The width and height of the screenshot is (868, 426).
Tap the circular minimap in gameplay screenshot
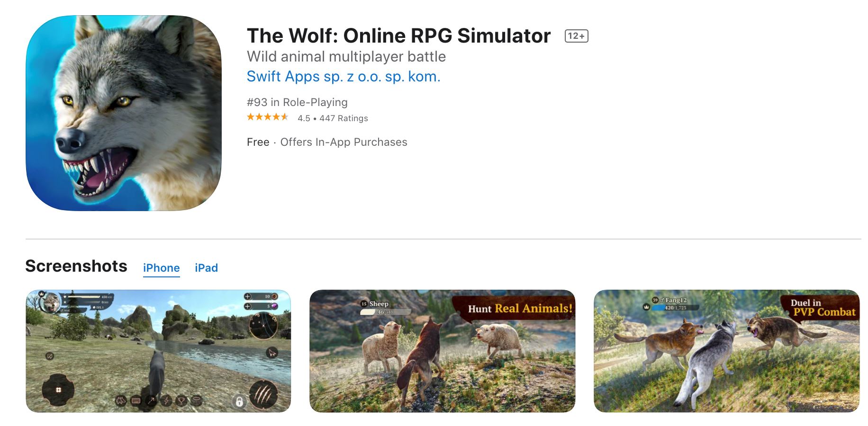click(x=263, y=326)
